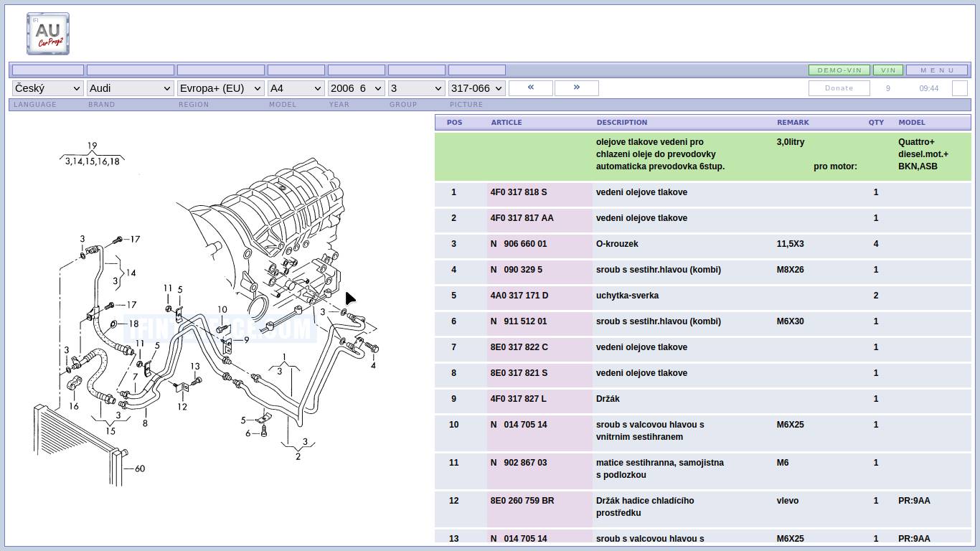
Task: Click matice sestihranna description in row 11
Action: point(660,468)
